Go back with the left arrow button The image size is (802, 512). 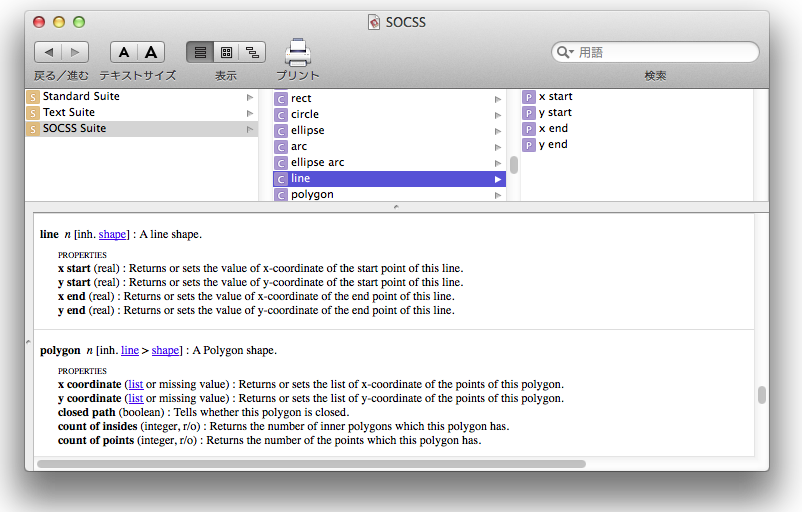coord(48,52)
